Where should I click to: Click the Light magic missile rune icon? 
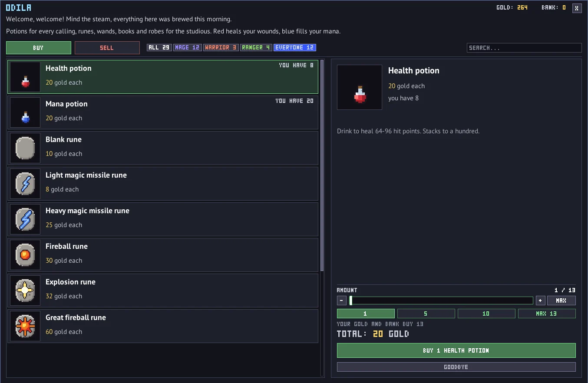(25, 184)
